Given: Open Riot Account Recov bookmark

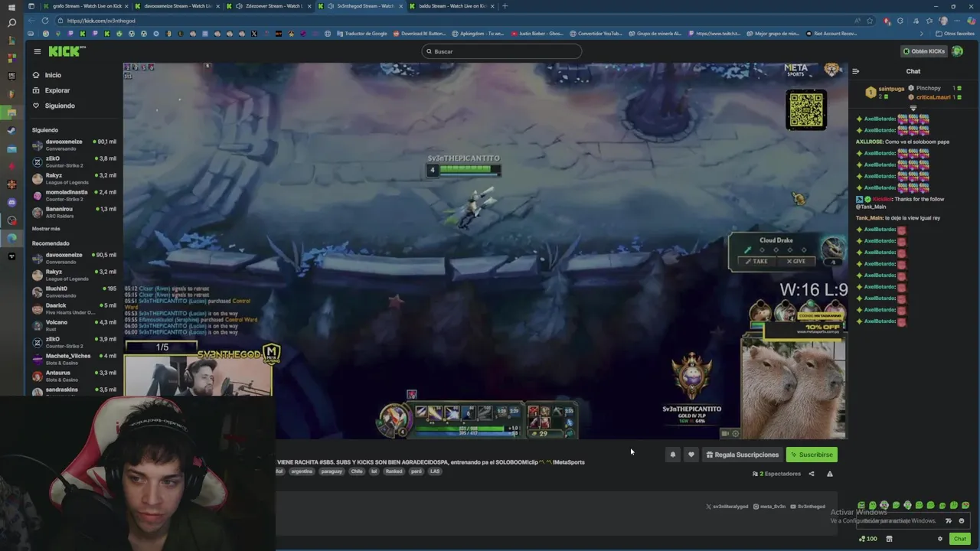Looking at the screenshot, I should (x=831, y=34).
